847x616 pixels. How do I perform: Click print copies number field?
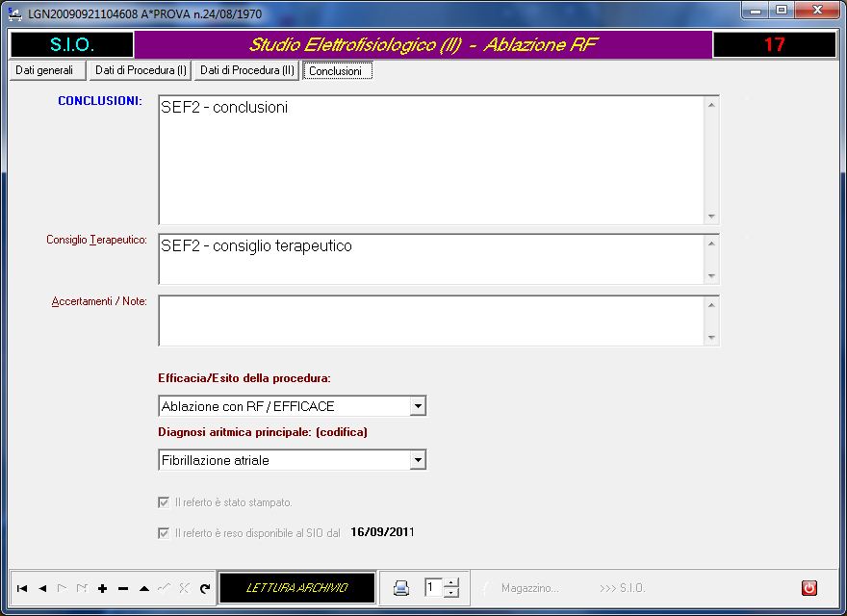coord(434,587)
